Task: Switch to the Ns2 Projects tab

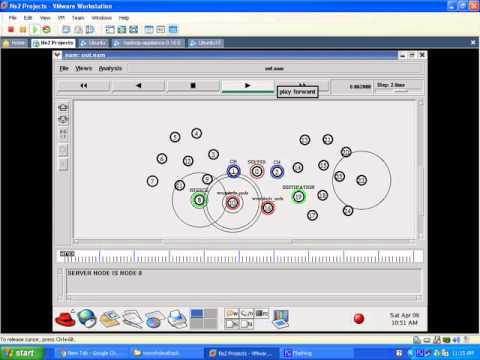Action: click(53, 43)
